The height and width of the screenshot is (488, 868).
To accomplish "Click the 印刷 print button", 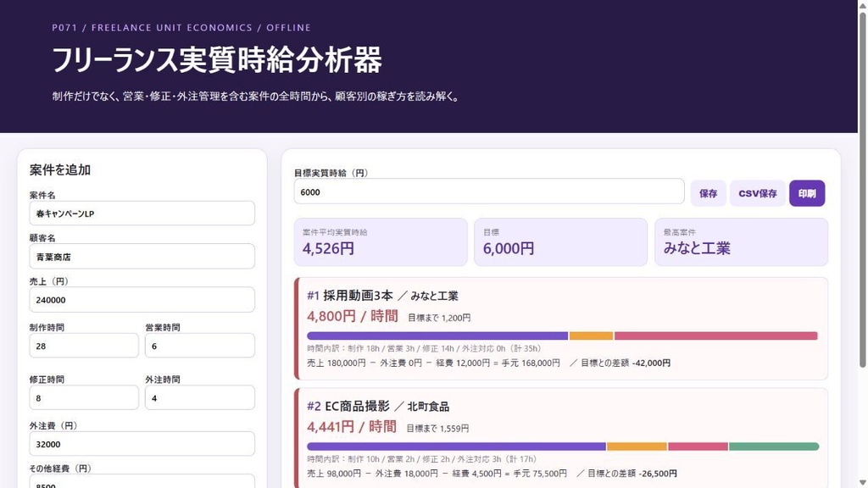I will (x=807, y=193).
